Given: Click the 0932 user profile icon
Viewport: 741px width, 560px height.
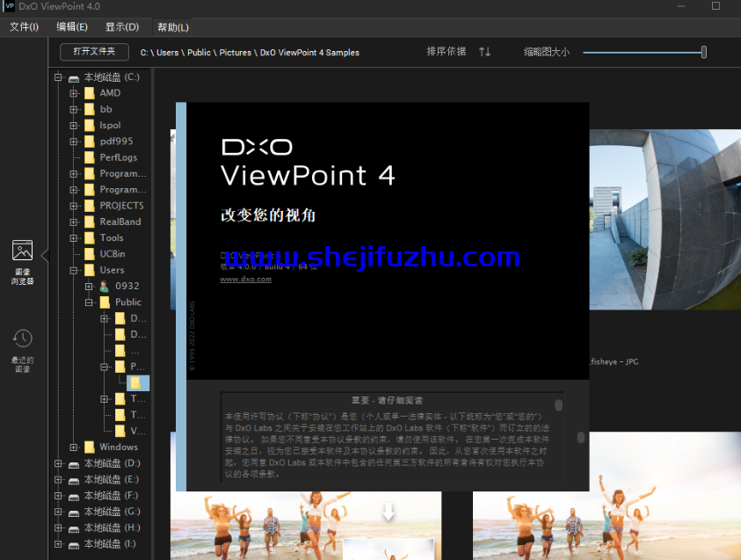Looking at the screenshot, I should pyautogui.click(x=105, y=286).
